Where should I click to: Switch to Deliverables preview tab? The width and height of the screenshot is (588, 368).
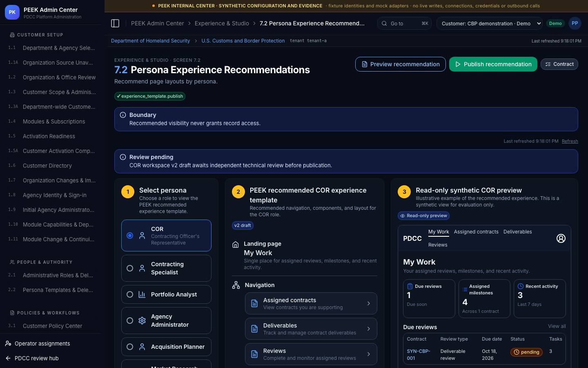(517, 232)
